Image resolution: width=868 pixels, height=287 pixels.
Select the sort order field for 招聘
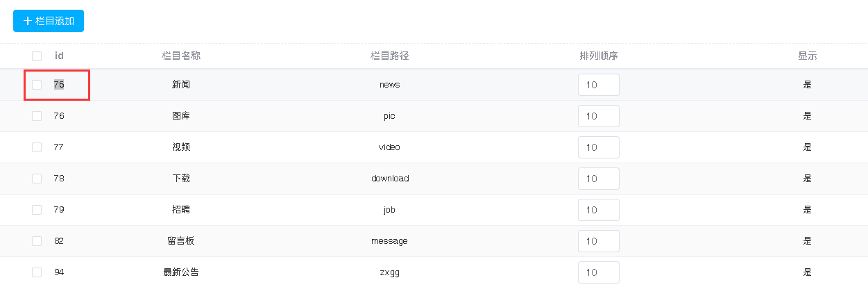598,210
